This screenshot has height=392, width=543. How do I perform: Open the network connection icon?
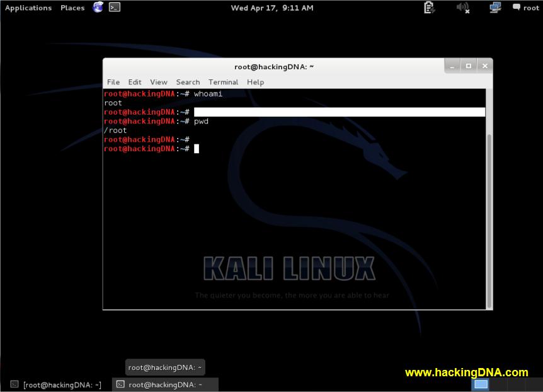(x=495, y=8)
